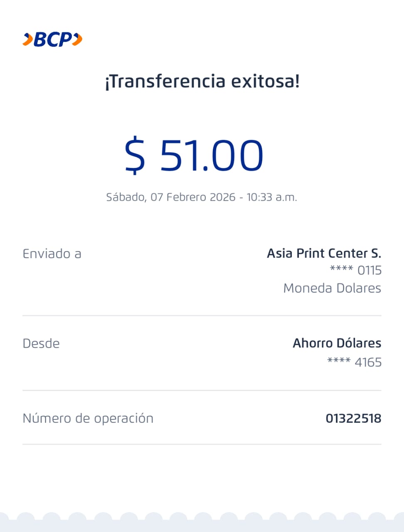Click divider line below Moneda Dolares
This screenshot has width=404, height=532.
coord(202,315)
